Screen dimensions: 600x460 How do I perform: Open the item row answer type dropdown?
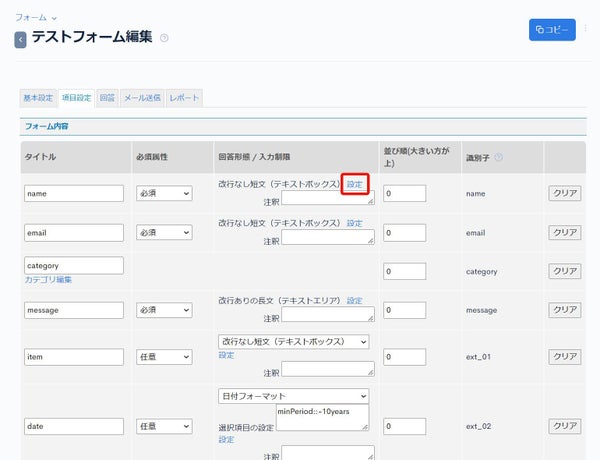(x=293, y=341)
